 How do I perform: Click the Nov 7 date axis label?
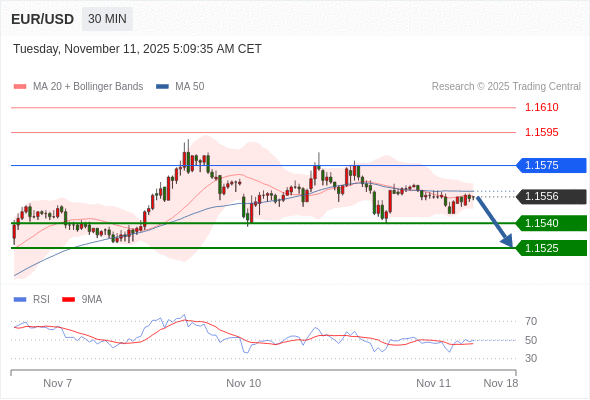point(58,383)
